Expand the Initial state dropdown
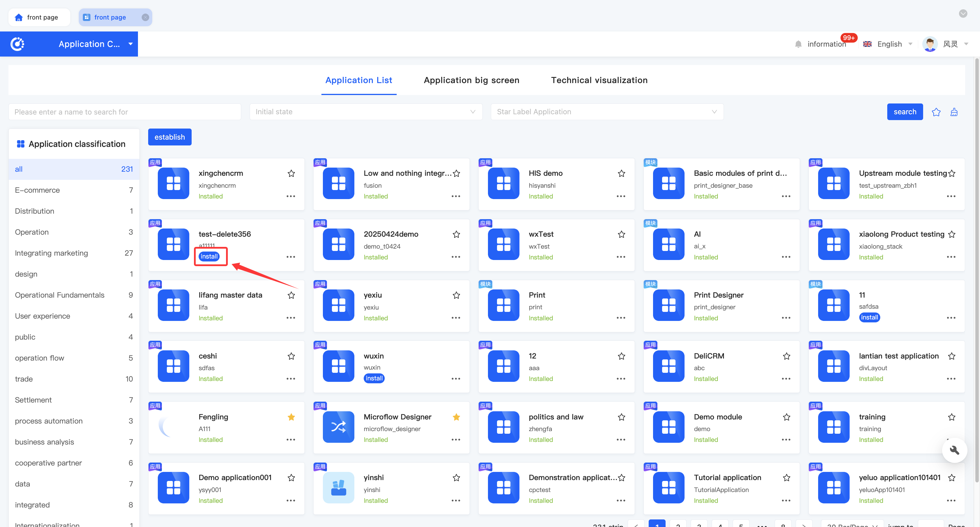This screenshot has height=527, width=980. [365, 112]
